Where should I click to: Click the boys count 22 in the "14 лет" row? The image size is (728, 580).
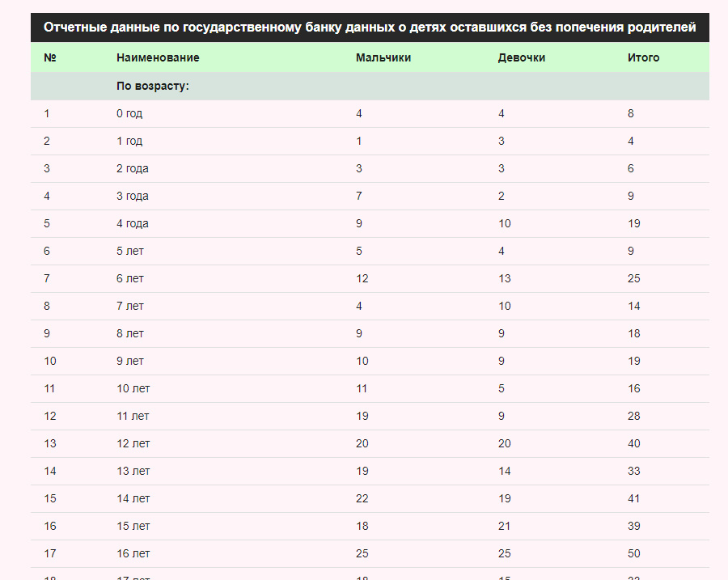point(362,498)
